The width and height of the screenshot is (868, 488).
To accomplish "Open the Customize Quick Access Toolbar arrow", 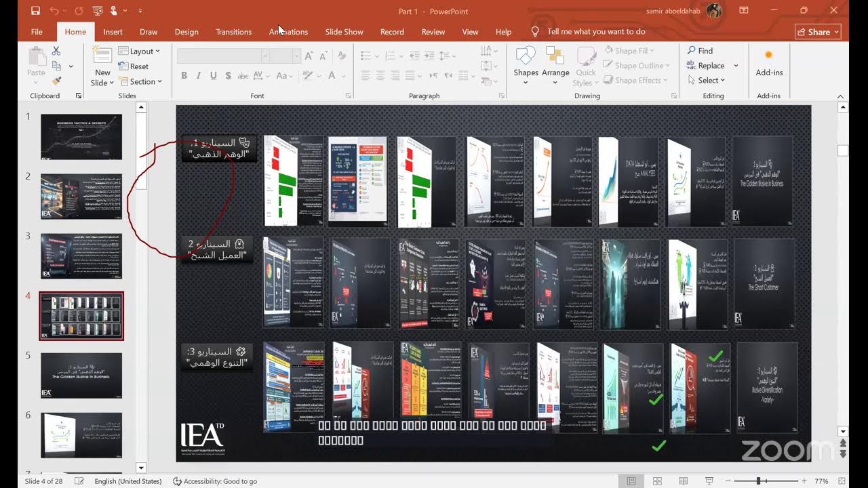I will [140, 11].
